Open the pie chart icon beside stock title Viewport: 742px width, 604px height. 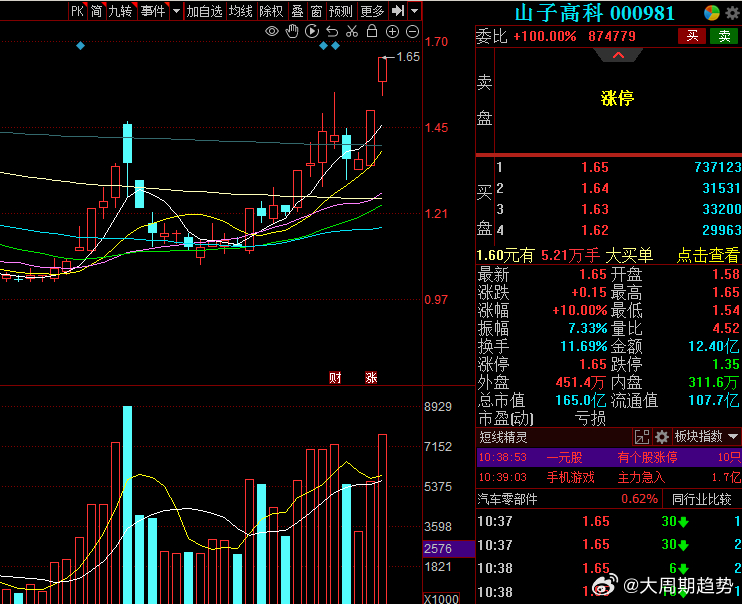coord(711,13)
